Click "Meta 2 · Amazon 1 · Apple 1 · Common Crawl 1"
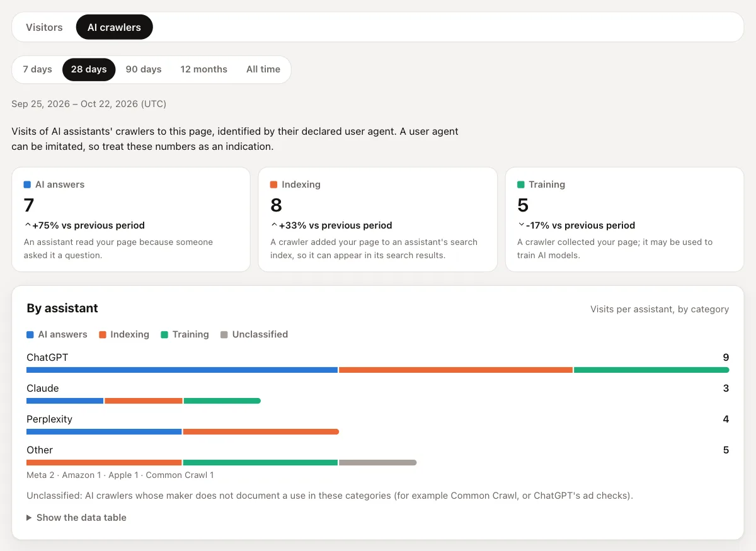This screenshot has height=551, width=756. pos(120,475)
